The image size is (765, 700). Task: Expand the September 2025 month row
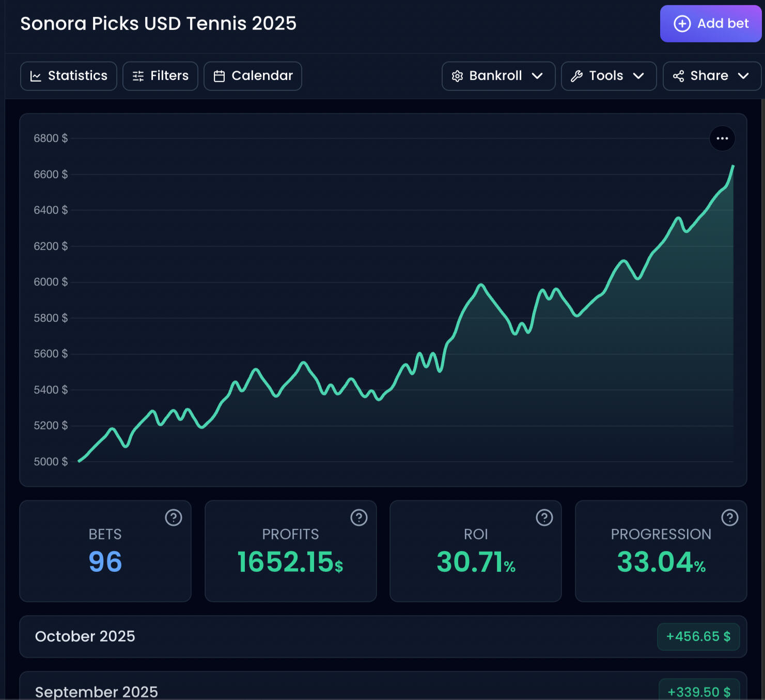point(97,692)
